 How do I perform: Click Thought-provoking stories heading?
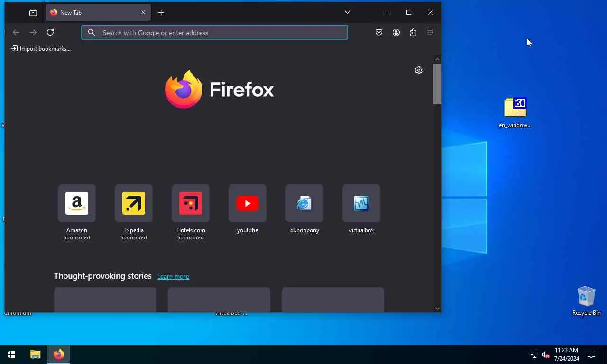(x=103, y=276)
